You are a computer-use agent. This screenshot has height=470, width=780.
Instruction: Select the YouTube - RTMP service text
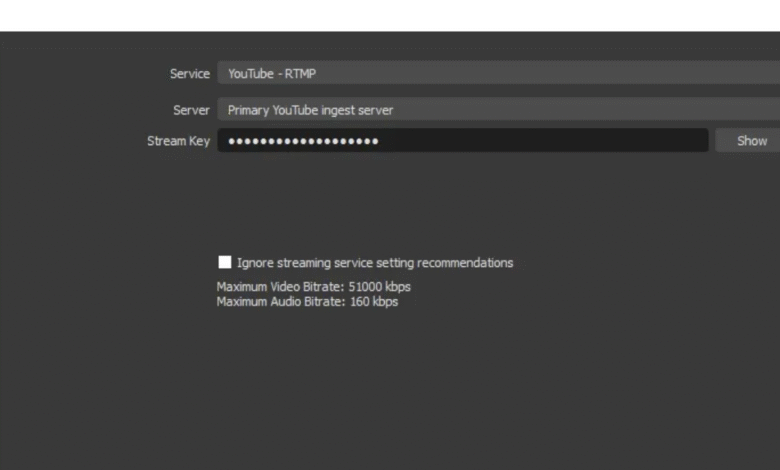tap(272, 73)
